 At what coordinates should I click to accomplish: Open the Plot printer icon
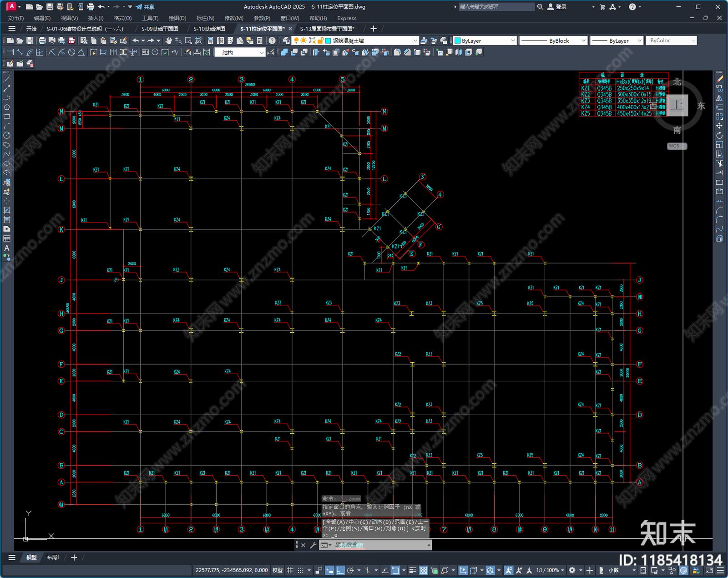[x=42, y=41]
